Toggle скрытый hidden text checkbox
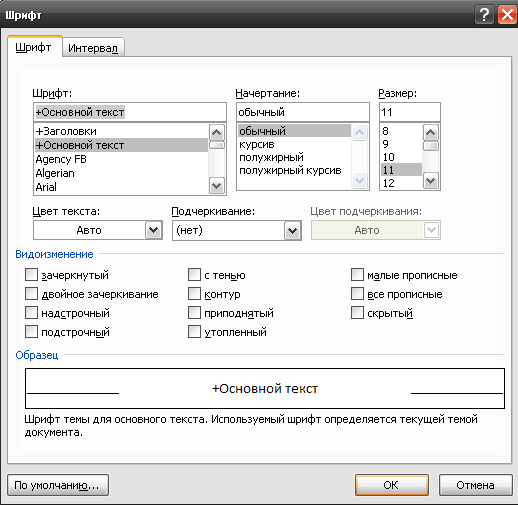This screenshot has width=518, height=505. pyautogui.click(x=357, y=313)
